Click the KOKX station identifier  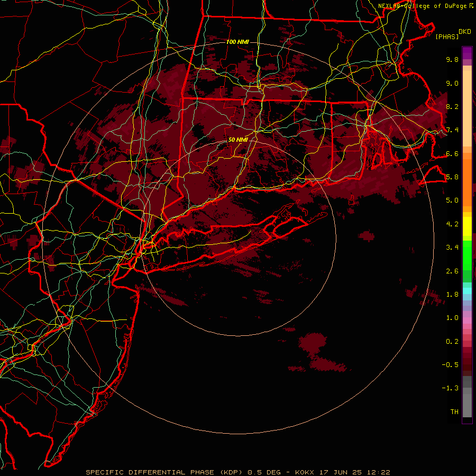point(304,472)
